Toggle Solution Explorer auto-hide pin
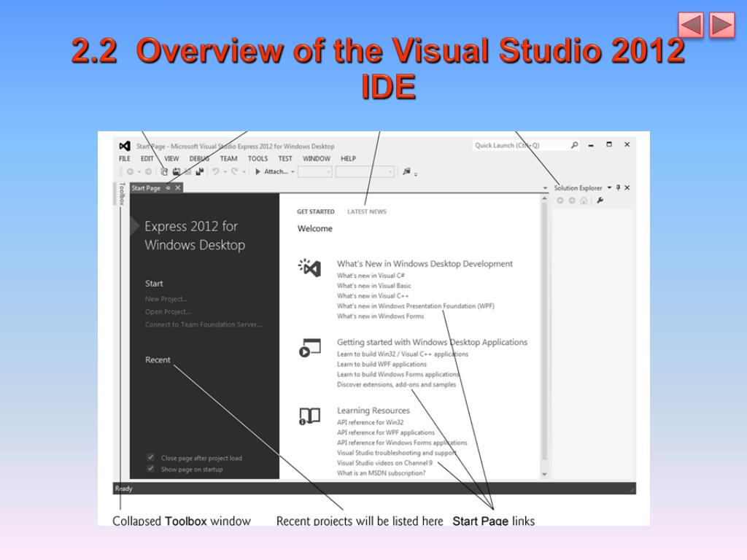 (619, 187)
